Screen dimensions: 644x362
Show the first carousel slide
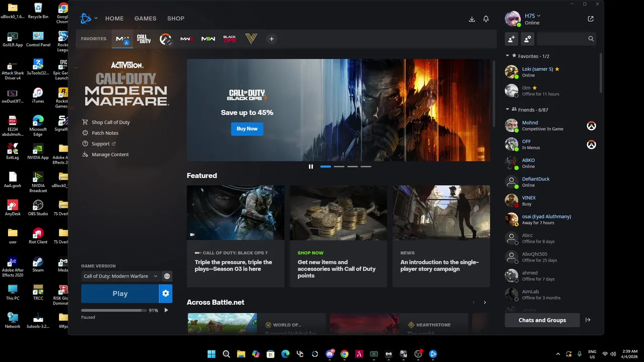pyautogui.click(x=326, y=166)
